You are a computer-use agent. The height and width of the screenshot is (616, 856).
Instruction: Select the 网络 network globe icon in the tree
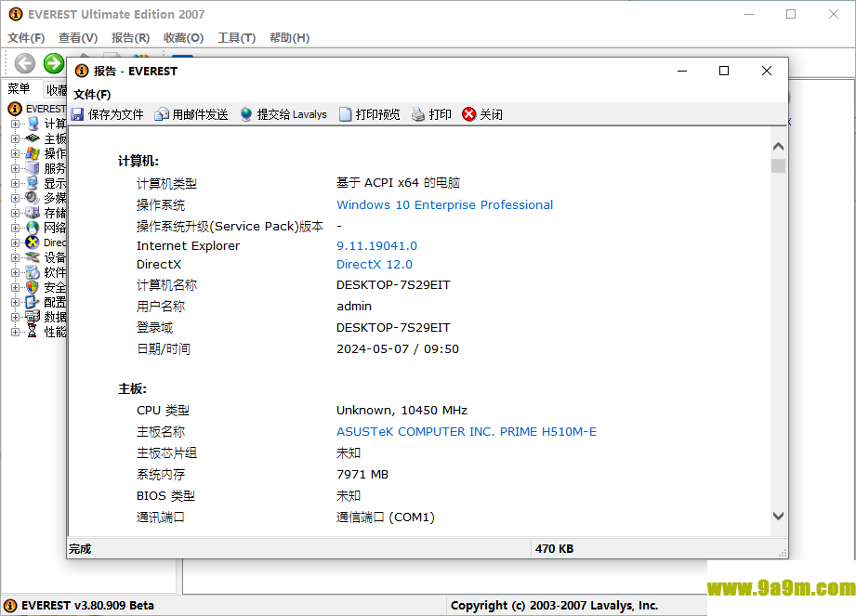click(33, 228)
